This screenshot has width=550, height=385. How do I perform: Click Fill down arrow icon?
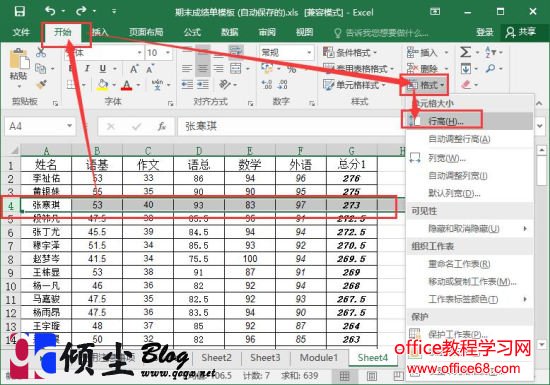tap(465, 69)
